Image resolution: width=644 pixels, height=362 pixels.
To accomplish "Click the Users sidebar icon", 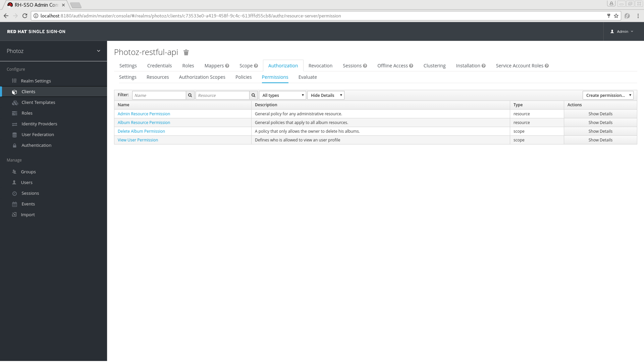I will pos(15,182).
